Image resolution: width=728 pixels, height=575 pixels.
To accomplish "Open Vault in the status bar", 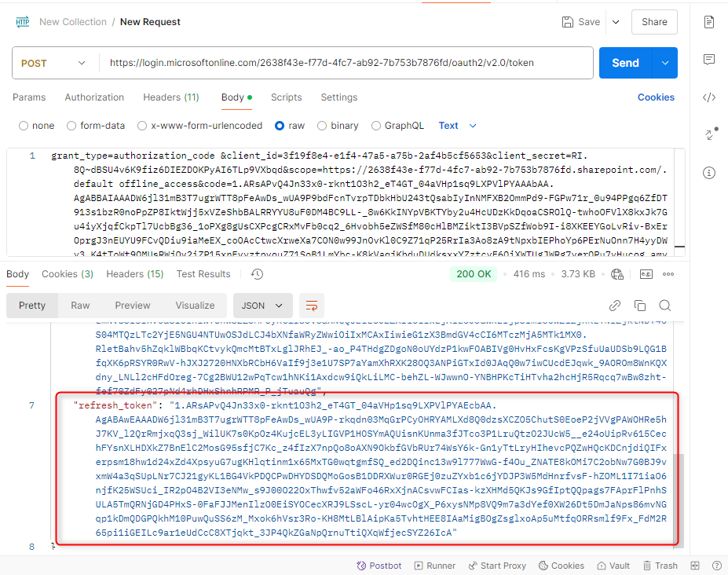I will pyautogui.click(x=613, y=566).
